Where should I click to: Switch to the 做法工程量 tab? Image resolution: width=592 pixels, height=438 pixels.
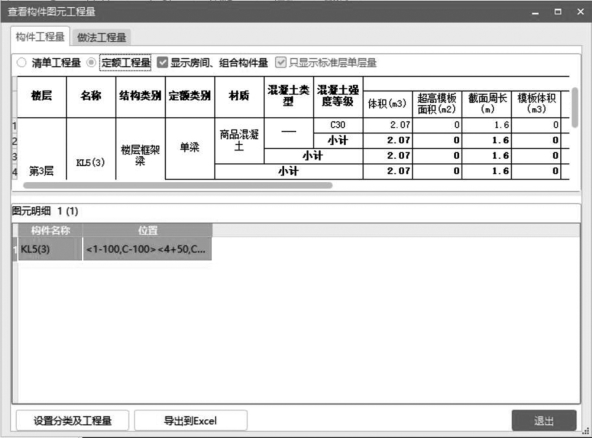click(x=102, y=37)
